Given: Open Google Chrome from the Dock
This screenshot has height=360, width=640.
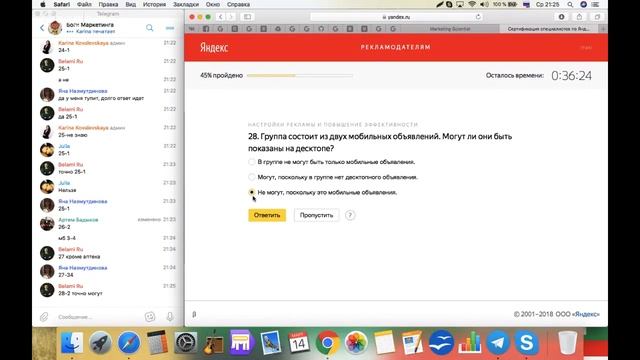Looking at the screenshot, I should coord(327,343).
